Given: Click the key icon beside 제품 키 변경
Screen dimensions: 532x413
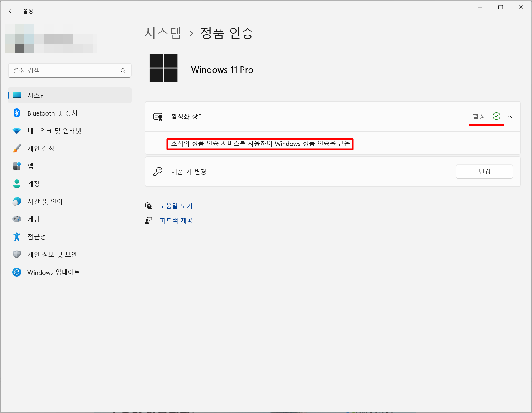Looking at the screenshot, I should [158, 172].
